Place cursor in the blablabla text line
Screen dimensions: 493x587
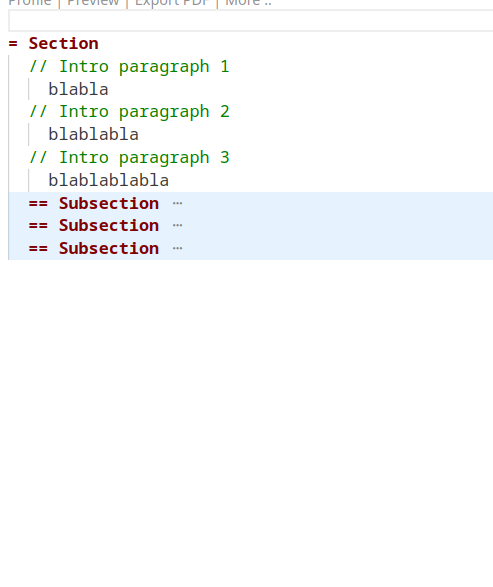click(x=94, y=134)
